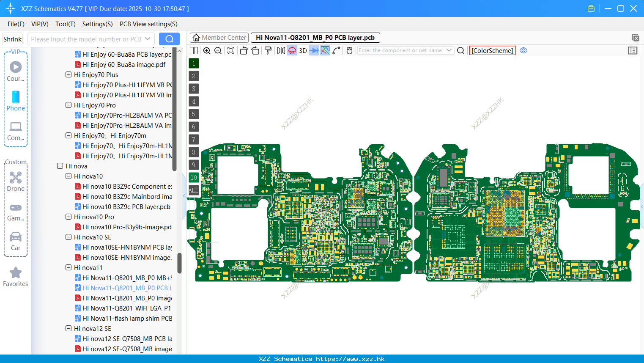Rotate the board counterclockwise
This screenshot has height=363, width=644.
point(244,50)
